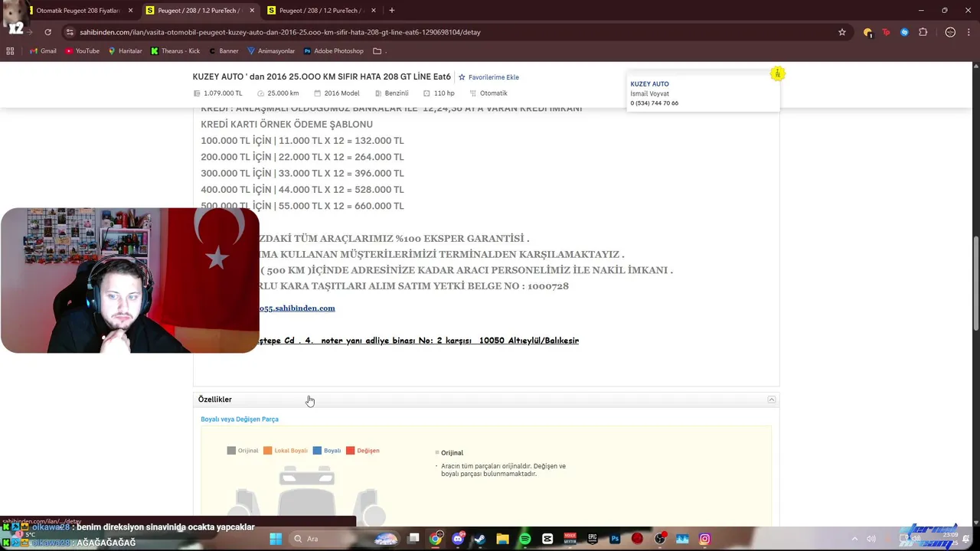Open the Chrome three-dot menu
This screenshot has height=551, width=980.
coord(969,32)
